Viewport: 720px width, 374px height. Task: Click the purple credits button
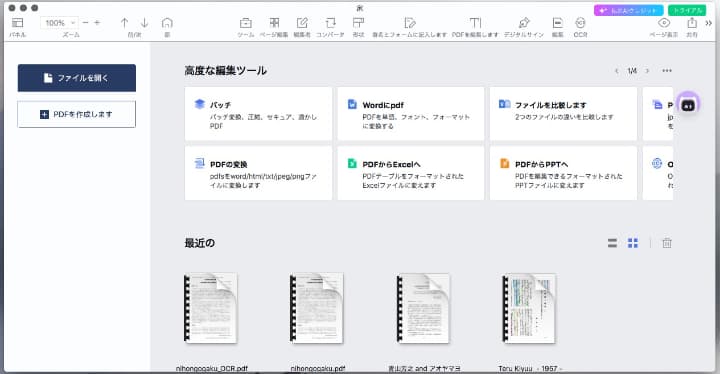coord(629,10)
